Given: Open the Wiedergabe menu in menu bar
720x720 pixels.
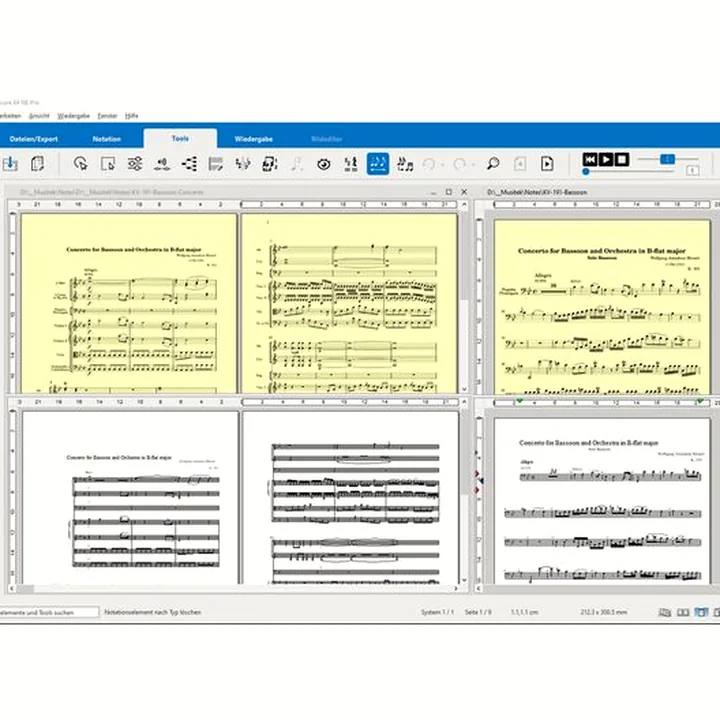Looking at the screenshot, I should [x=73, y=116].
